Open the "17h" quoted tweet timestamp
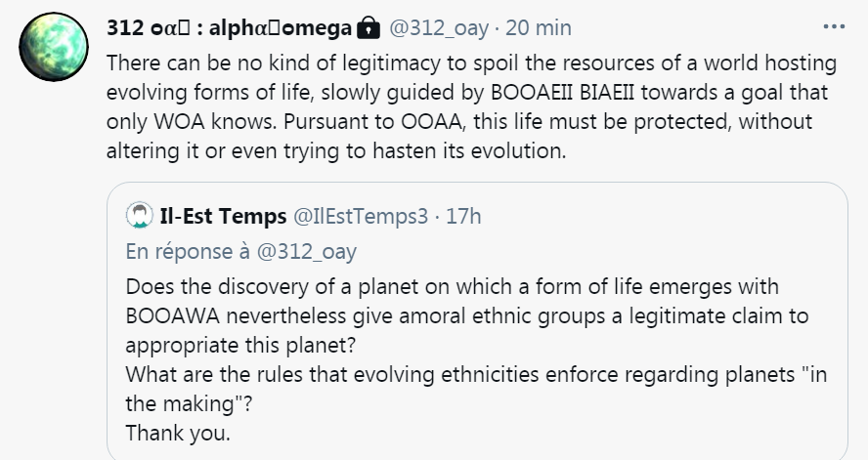Image resolution: width=868 pixels, height=460 pixels. click(x=463, y=216)
